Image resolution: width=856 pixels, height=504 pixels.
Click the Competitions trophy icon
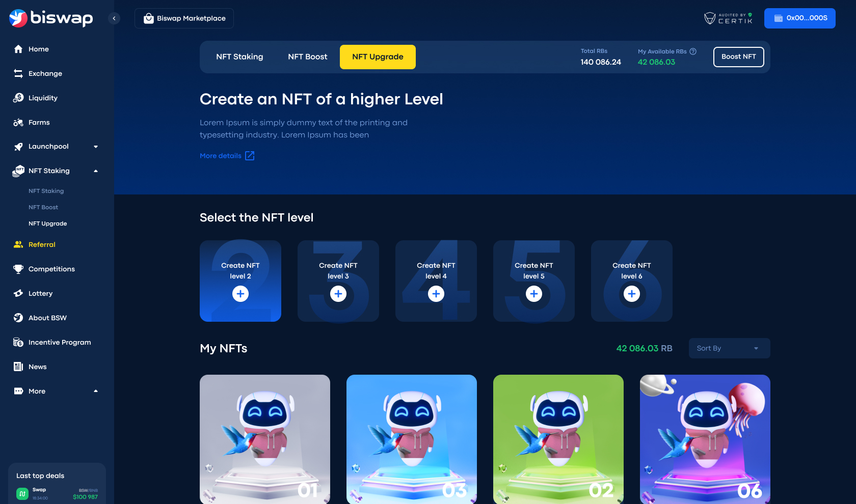18,269
